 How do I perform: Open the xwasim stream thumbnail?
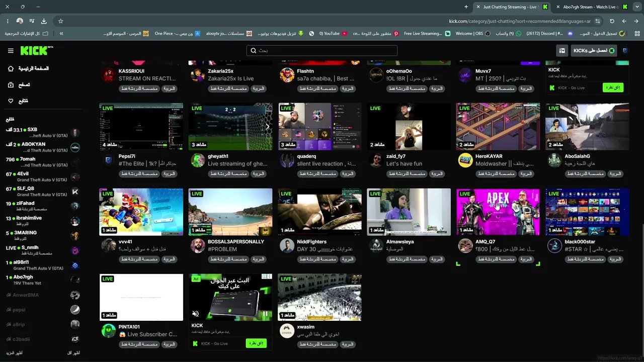pyautogui.click(x=319, y=297)
